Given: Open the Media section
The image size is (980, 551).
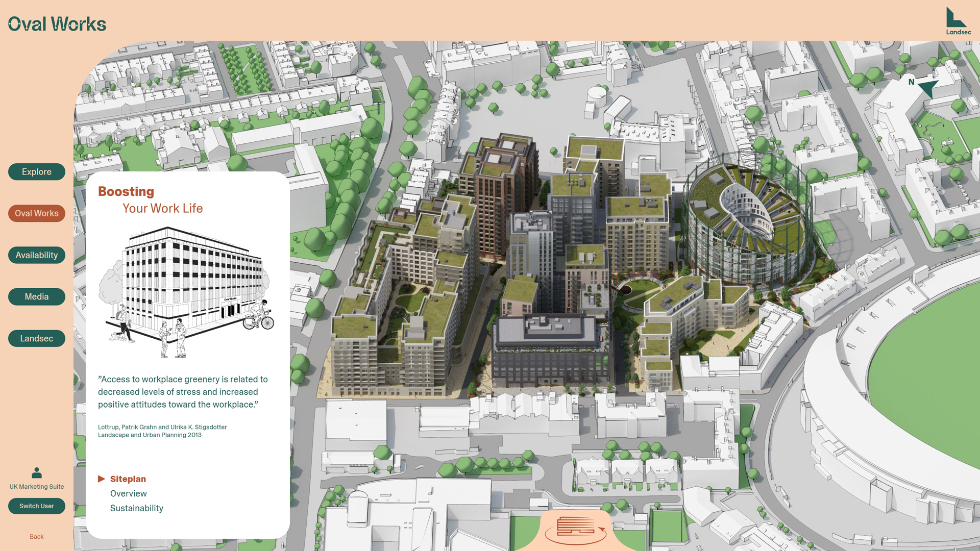Looking at the screenshot, I should [x=37, y=297].
